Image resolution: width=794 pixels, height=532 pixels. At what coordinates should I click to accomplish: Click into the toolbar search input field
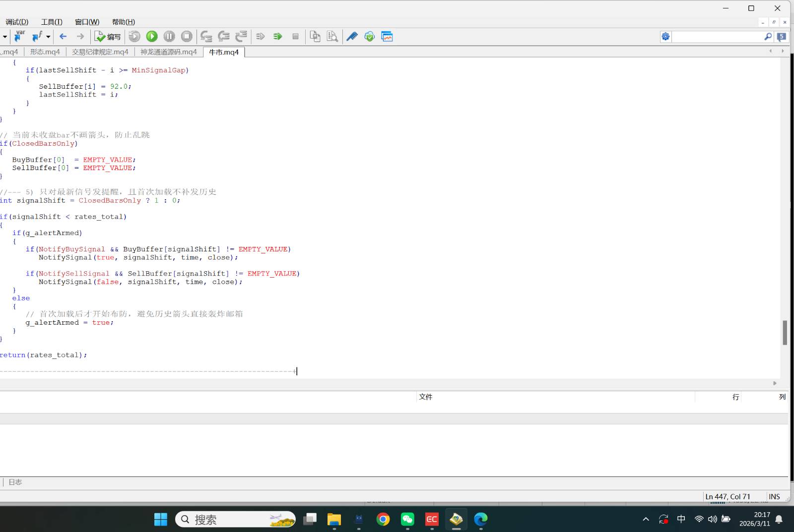(x=717, y=36)
